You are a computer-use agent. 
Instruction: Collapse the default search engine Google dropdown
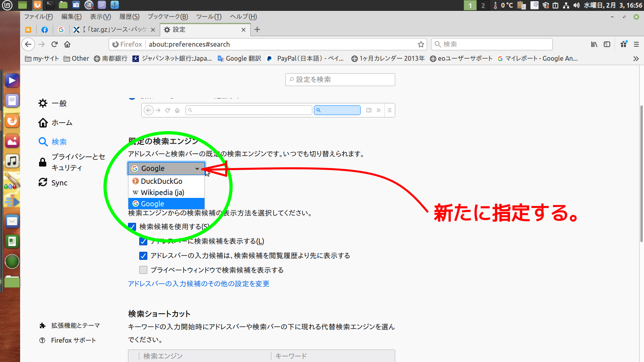tap(166, 169)
